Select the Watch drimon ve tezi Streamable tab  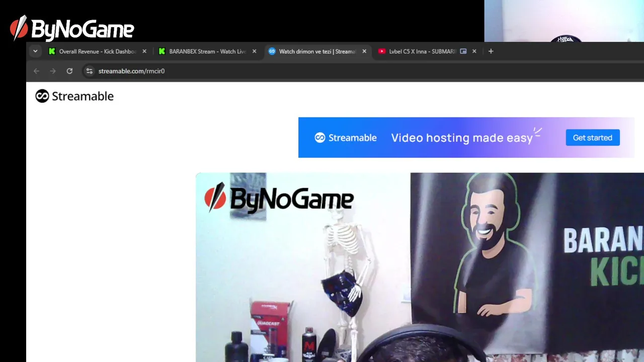318,51
